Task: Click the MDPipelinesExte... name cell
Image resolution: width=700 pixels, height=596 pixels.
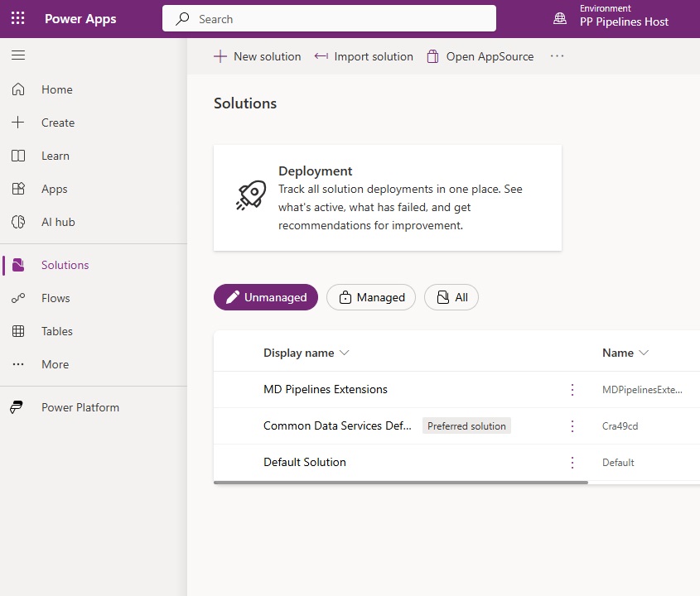Action: pos(642,389)
